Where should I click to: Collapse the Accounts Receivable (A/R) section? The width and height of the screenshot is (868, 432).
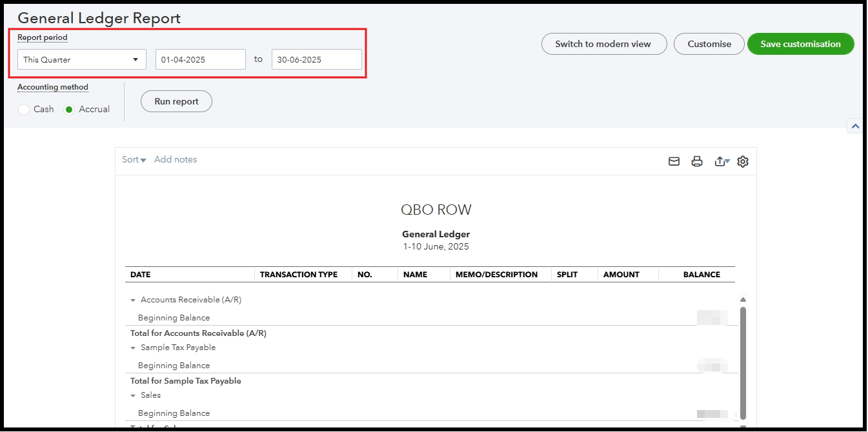(x=133, y=300)
